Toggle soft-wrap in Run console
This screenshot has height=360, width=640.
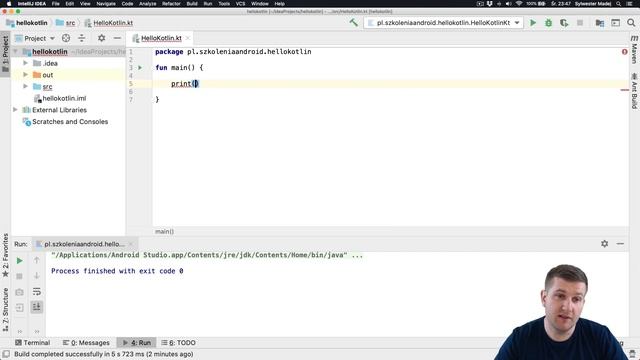[x=36, y=292]
